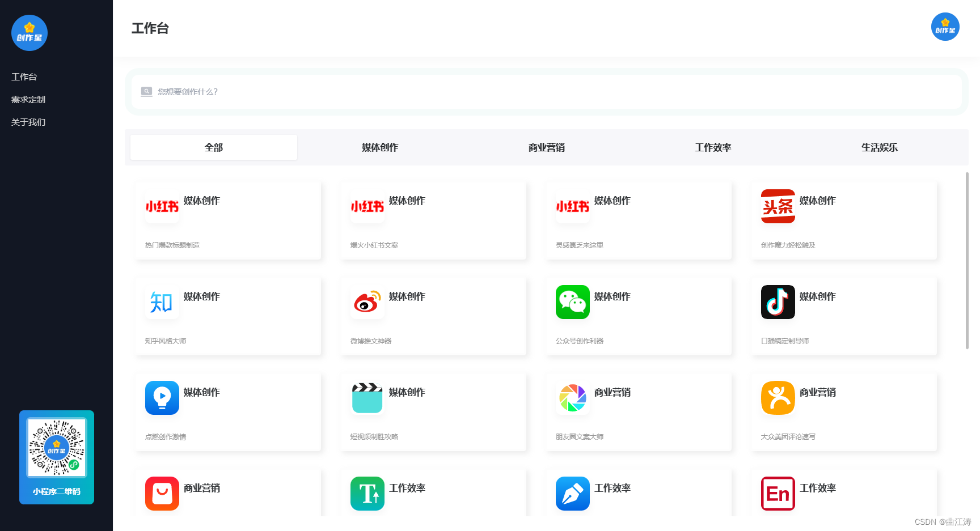Screen dimensions: 980x531
Task: Focus the 您想要创作什么 search field
Action: point(547,92)
